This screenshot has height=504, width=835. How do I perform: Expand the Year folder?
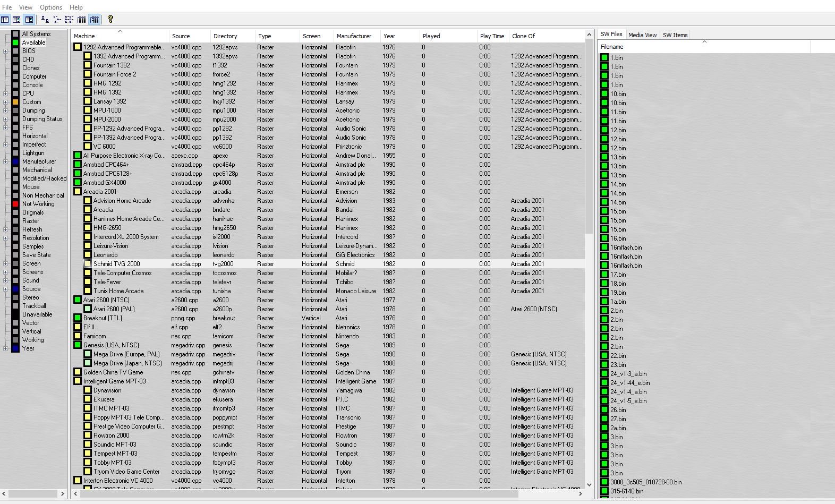point(5,348)
